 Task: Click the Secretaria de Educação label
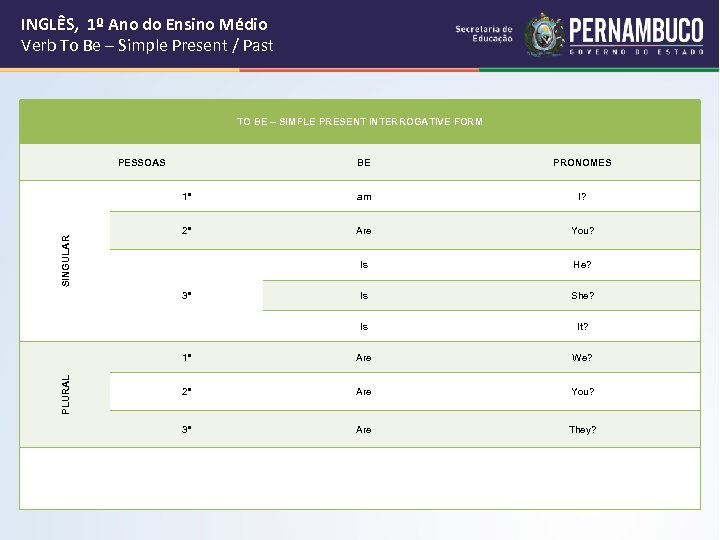[484, 34]
